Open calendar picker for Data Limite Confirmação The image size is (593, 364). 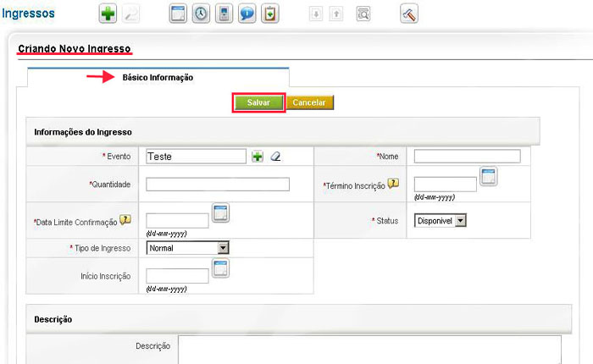coord(220,213)
